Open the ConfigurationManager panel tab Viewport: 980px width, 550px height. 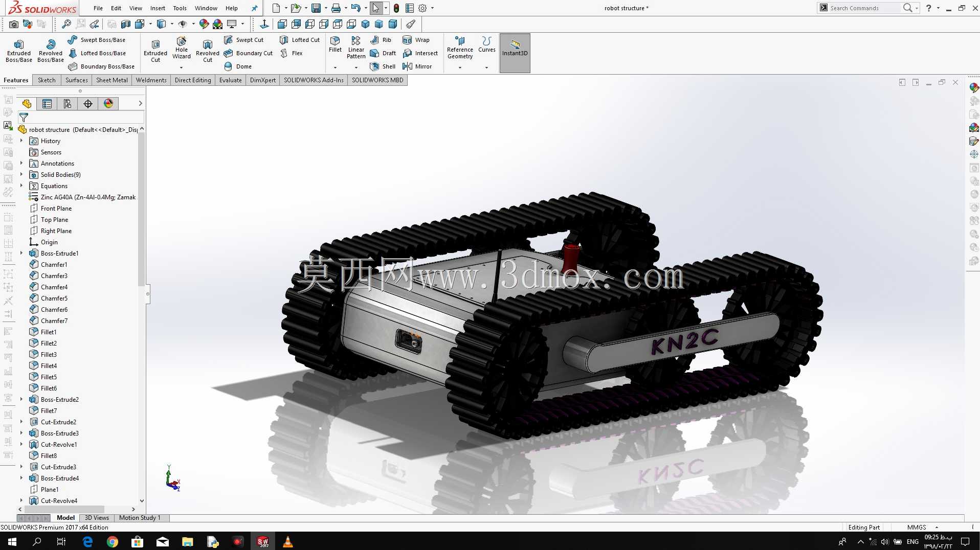coord(68,104)
